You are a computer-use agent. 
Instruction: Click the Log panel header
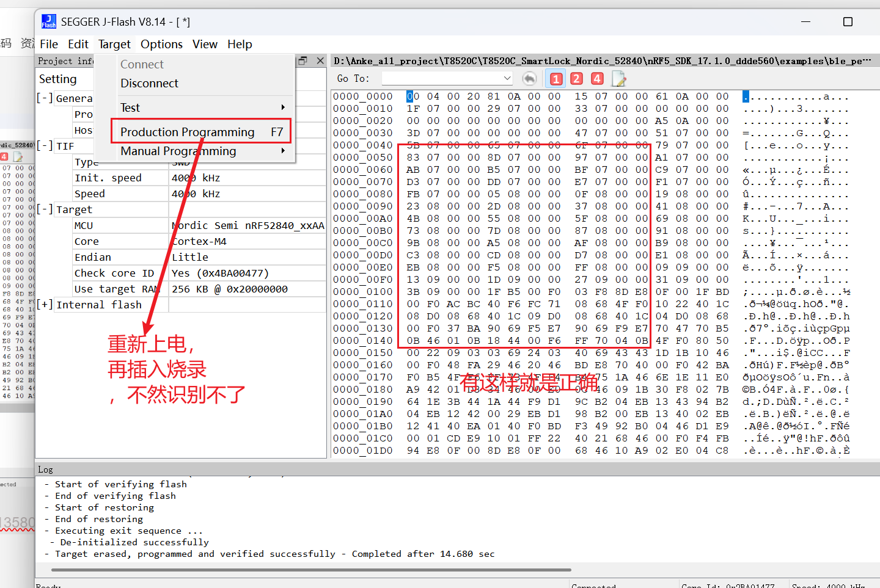click(457, 470)
